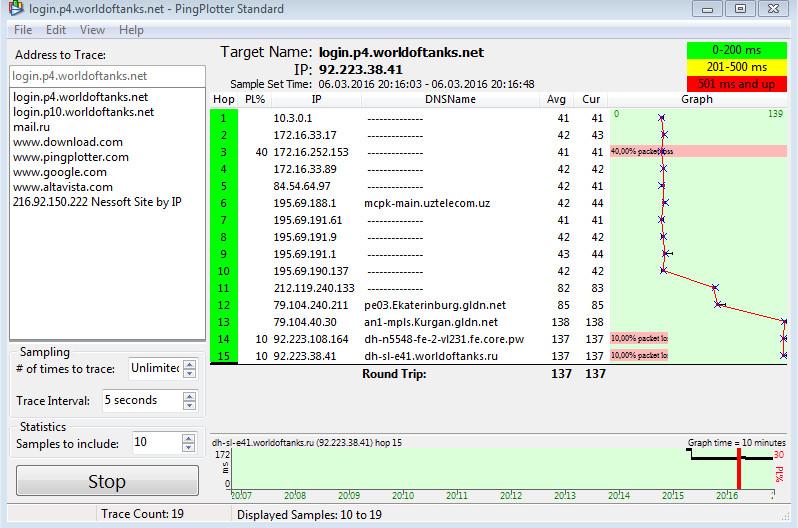Minimize the PingPlotter window

(x=707, y=9)
